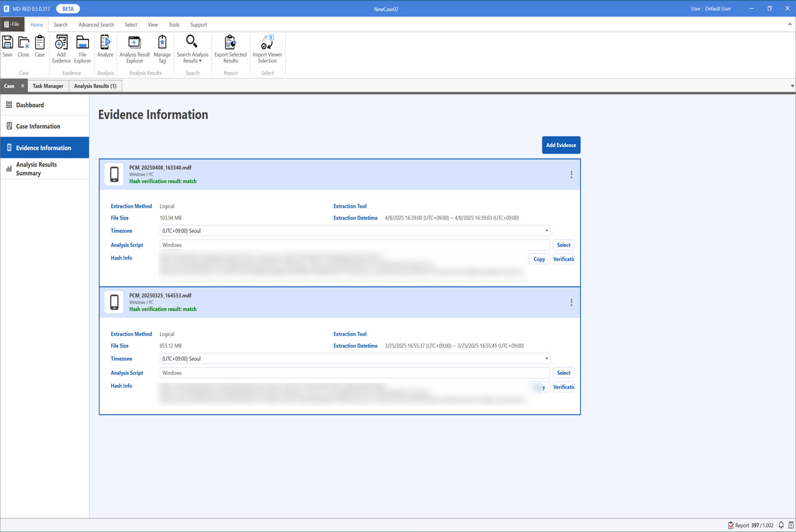Screen dimensions: 796x532
Task: Open the File menu
Action: pos(12,24)
